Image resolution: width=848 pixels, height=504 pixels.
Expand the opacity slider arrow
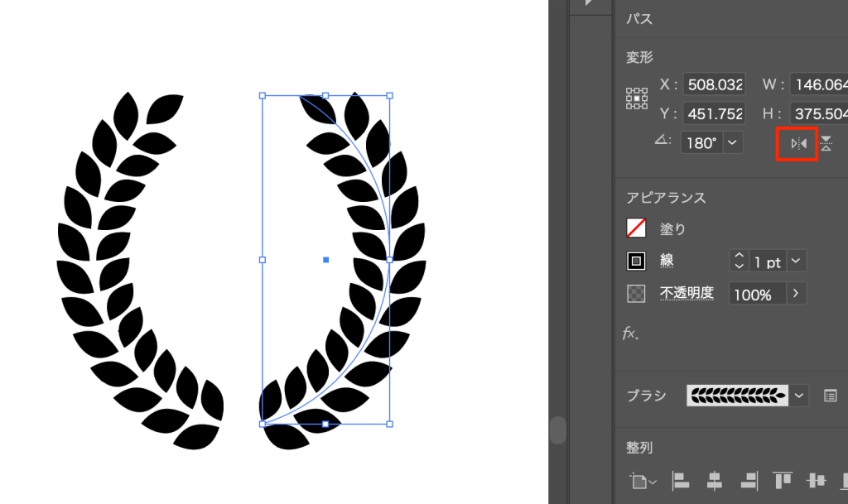796,294
